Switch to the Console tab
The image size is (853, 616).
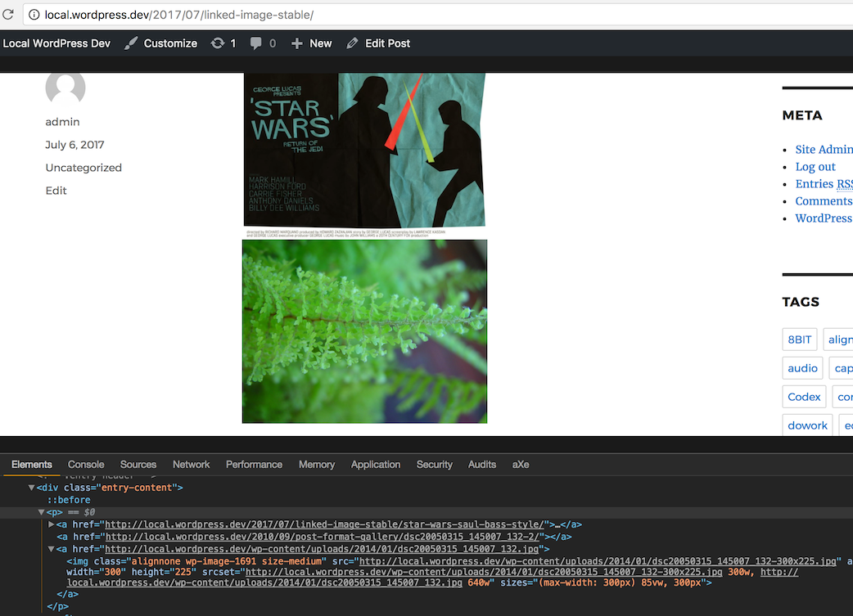click(86, 465)
